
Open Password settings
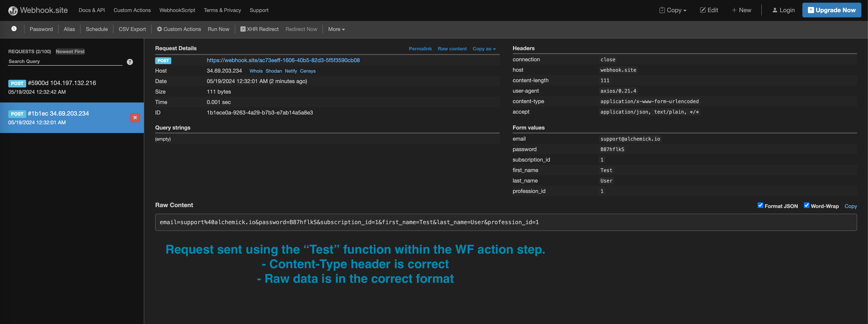41,29
